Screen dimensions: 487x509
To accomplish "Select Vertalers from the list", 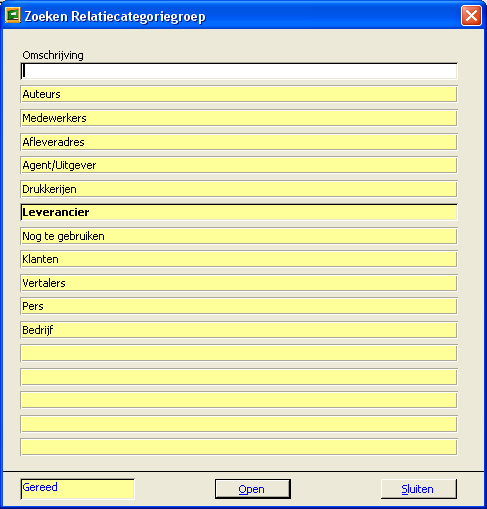I will pyautogui.click(x=239, y=283).
